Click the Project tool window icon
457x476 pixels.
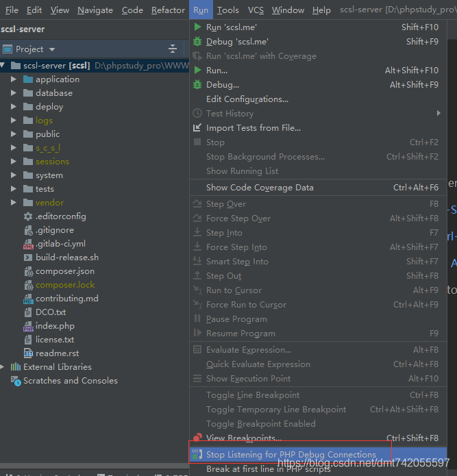coord(8,49)
